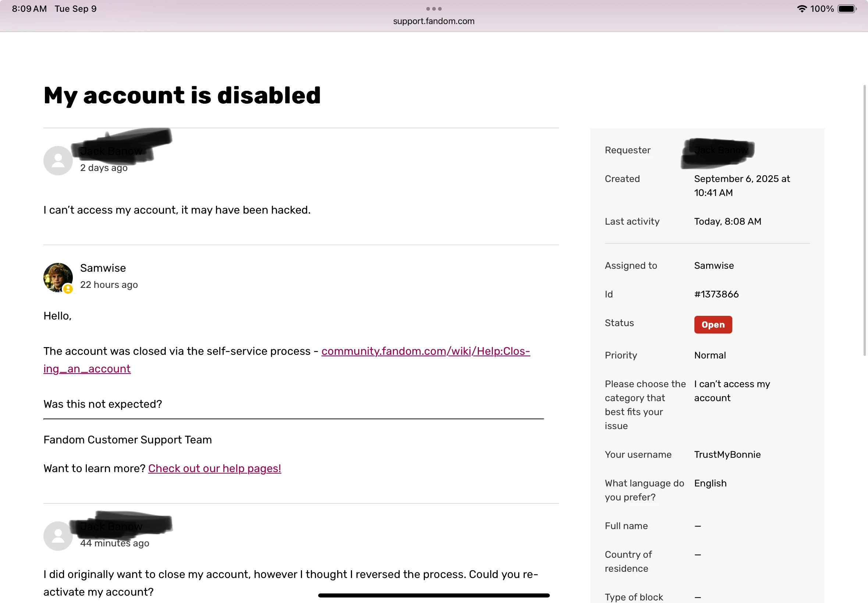This screenshot has width=868, height=603.
Task: Click the '22 hours ago' timestamp
Action: (109, 285)
